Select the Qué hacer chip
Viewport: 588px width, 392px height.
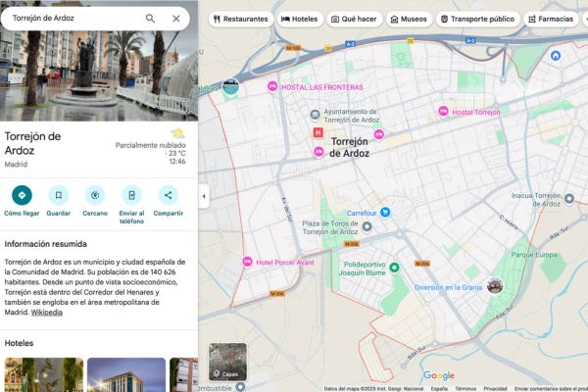(x=355, y=19)
